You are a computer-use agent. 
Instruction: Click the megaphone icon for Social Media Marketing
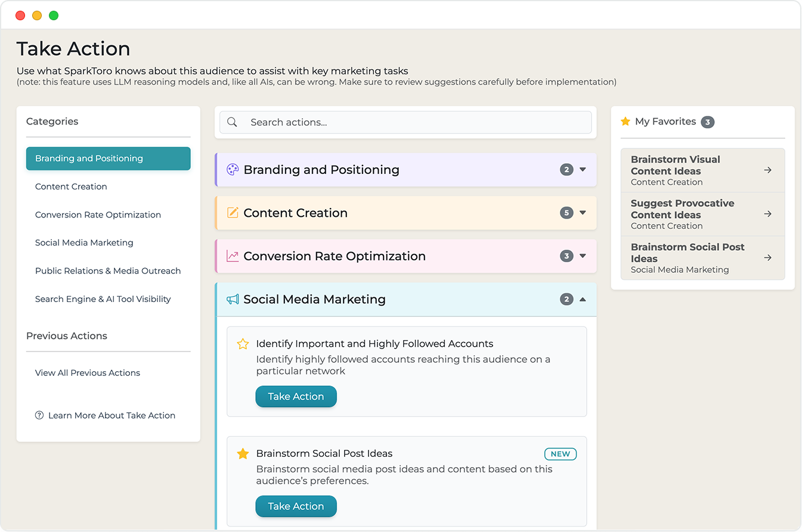point(233,299)
